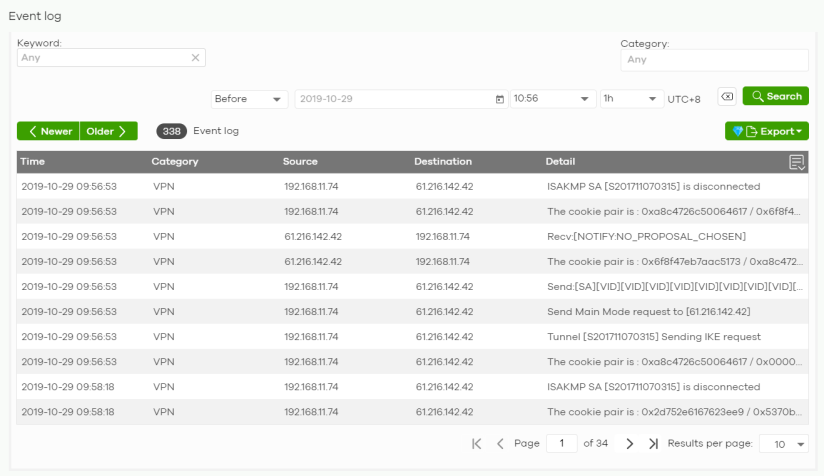Viewport: 824px width, 476px height.
Task: Open the 1h duration dropdown
Action: tap(630, 98)
